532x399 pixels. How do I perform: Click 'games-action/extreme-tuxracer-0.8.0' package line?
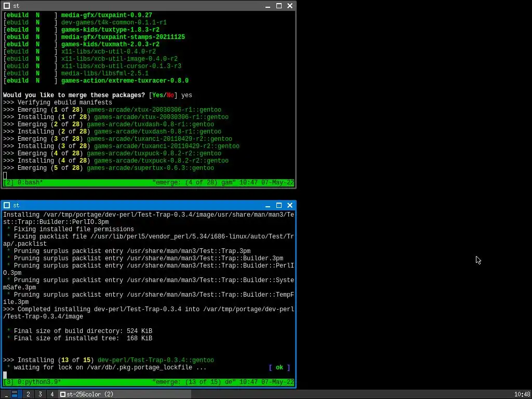pos(125,81)
